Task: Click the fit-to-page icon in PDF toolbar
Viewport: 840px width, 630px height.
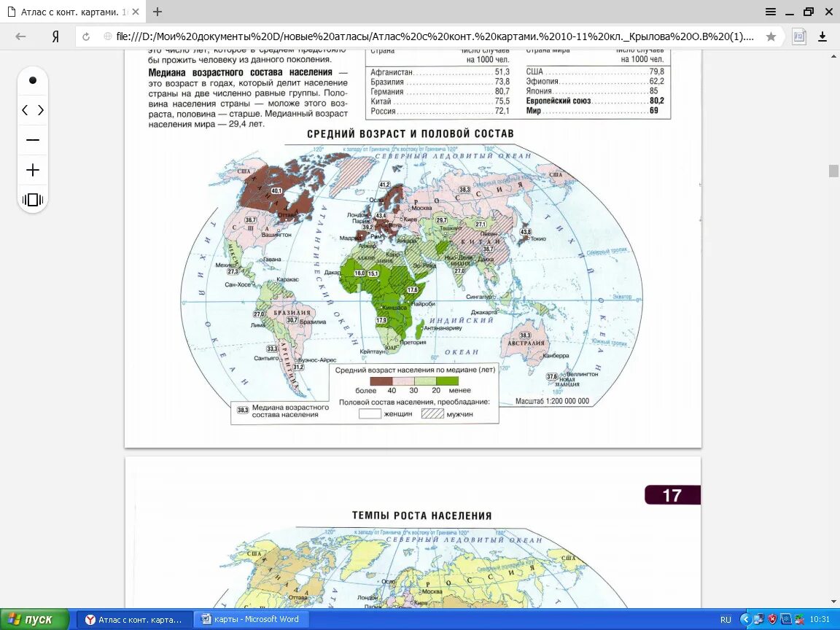Action: [x=33, y=200]
